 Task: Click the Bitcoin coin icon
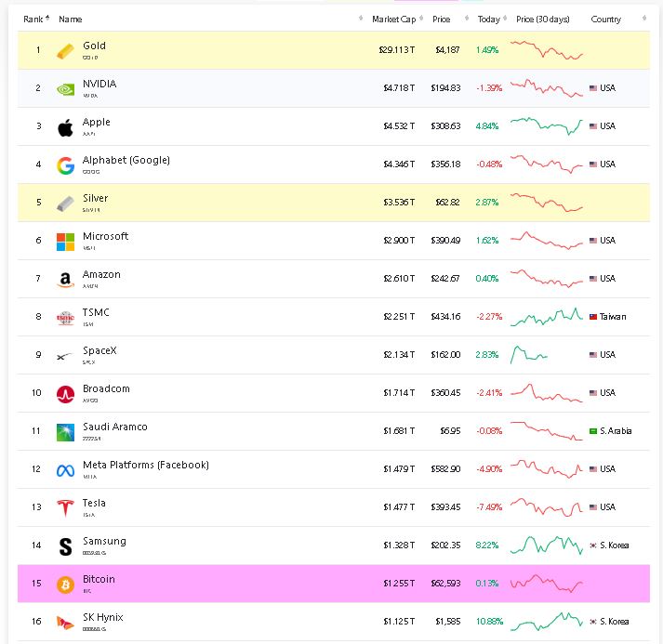[x=65, y=585]
